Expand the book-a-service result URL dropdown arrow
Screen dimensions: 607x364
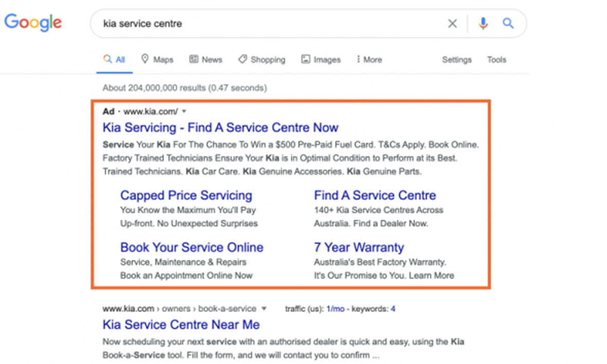click(264, 308)
